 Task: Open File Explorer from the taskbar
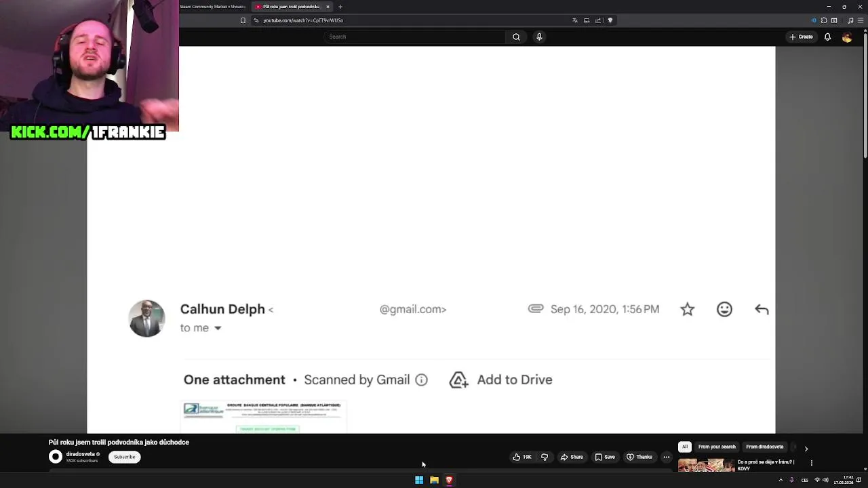click(x=434, y=480)
